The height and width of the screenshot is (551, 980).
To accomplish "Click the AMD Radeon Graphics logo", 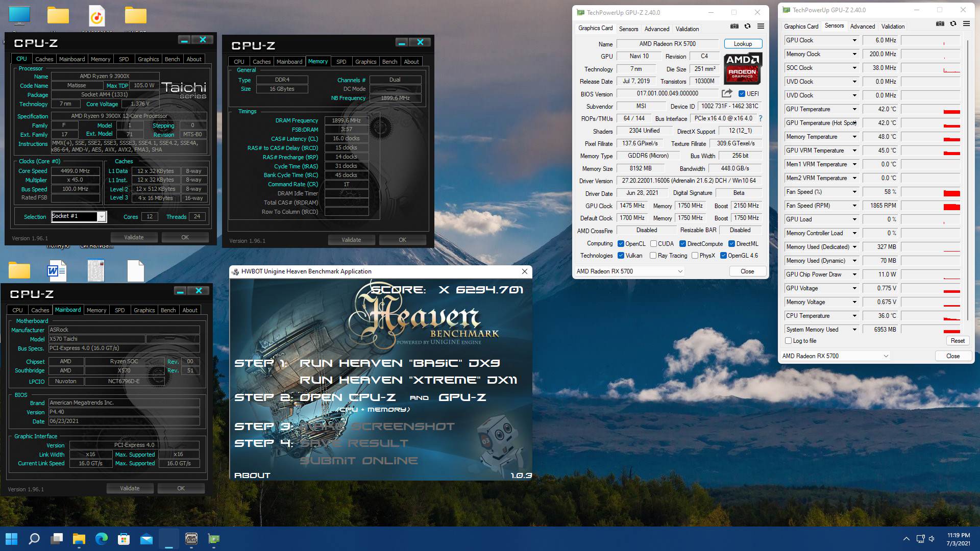I will click(x=743, y=68).
